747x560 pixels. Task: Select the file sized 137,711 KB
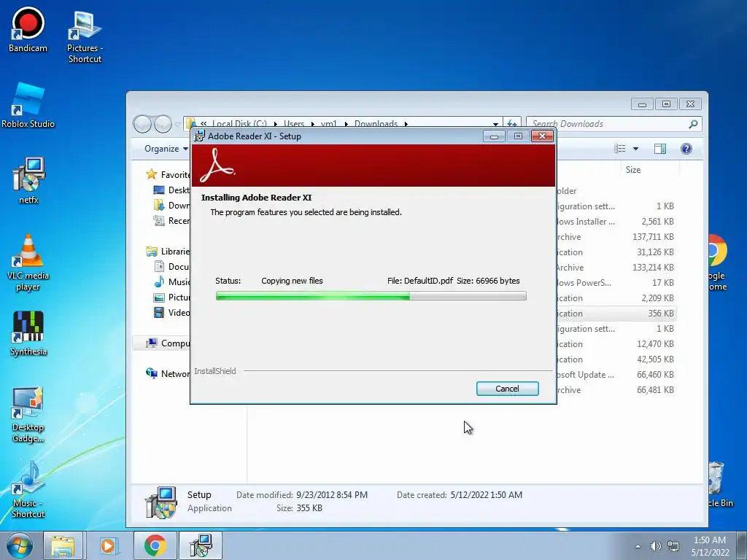pyautogui.click(x=616, y=237)
